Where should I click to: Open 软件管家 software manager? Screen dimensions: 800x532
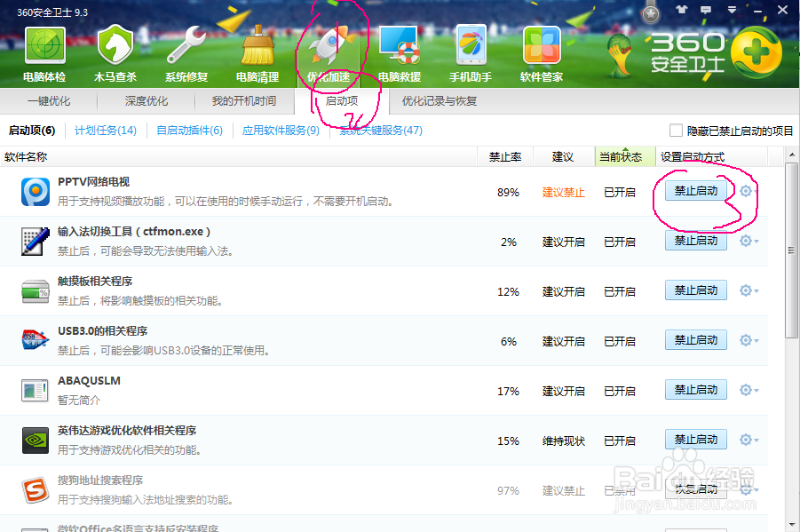(542, 54)
